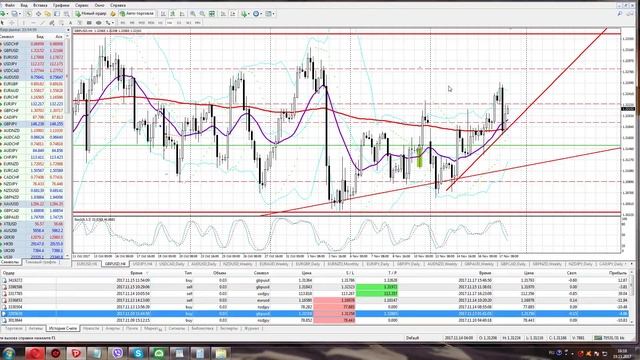Open Viber from the Windows taskbar
Screen dimensions: 640x360
tap(118, 353)
